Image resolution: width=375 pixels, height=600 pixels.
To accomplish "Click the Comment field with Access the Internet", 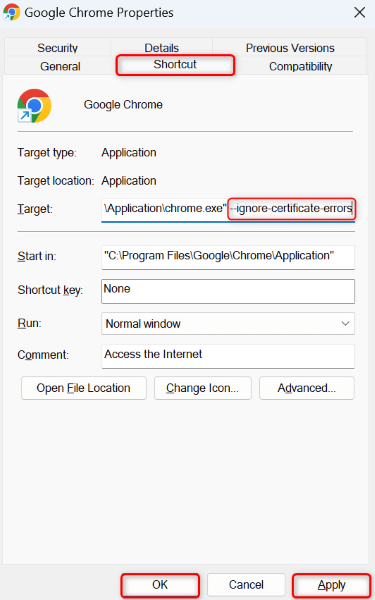I will point(228,356).
